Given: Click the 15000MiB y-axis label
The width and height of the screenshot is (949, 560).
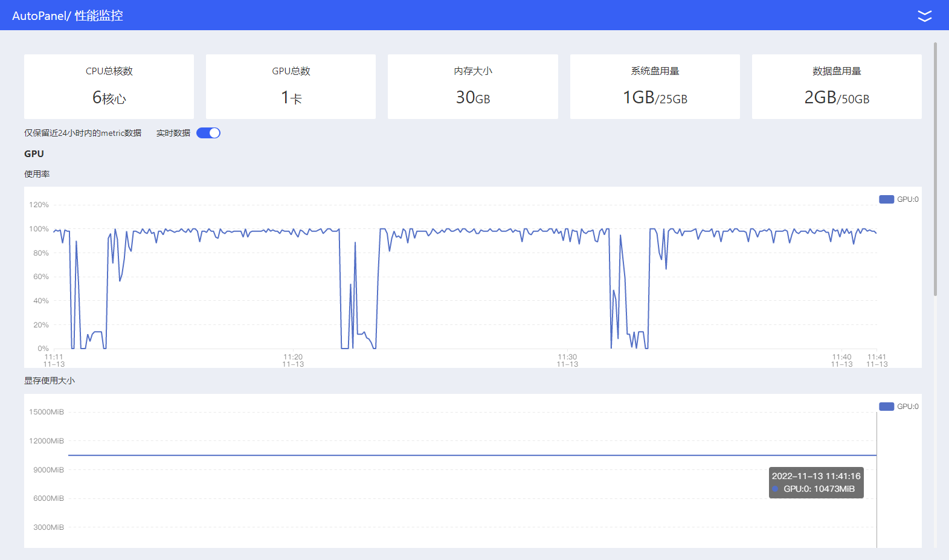Looking at the screenshot, I should pyautogui.click(x=47, y=412).
